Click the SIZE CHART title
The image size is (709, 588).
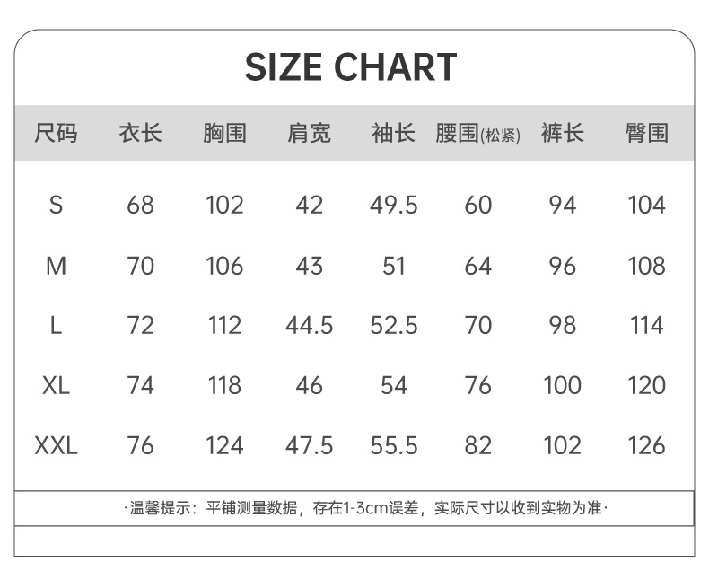pyautogui.click(x=351, y=68)
